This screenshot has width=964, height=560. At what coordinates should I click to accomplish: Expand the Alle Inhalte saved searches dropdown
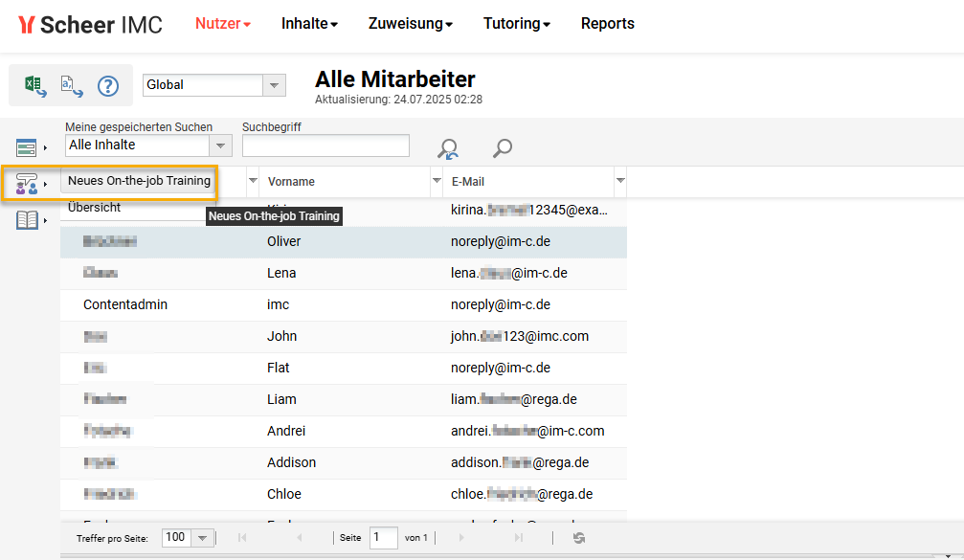point(220,145)
